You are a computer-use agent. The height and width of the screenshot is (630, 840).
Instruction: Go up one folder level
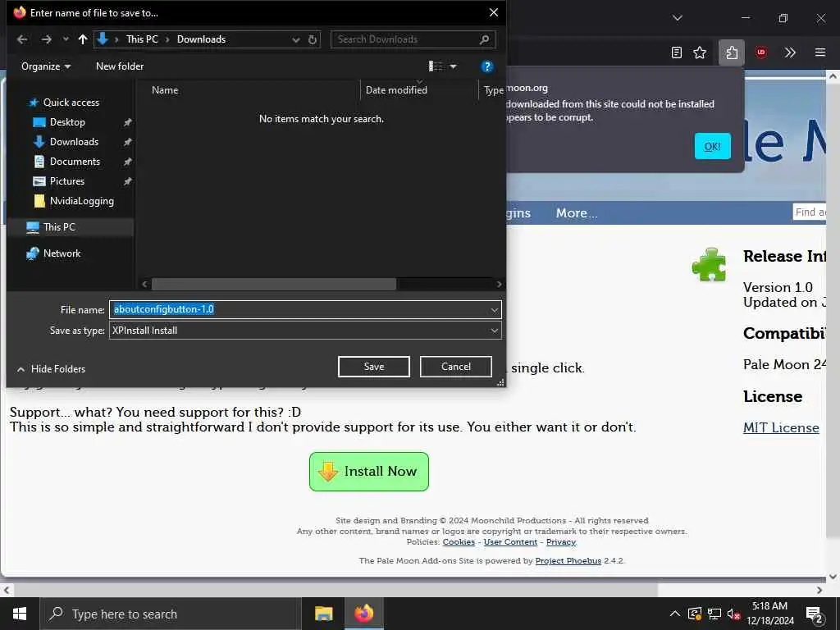(83, 39)
